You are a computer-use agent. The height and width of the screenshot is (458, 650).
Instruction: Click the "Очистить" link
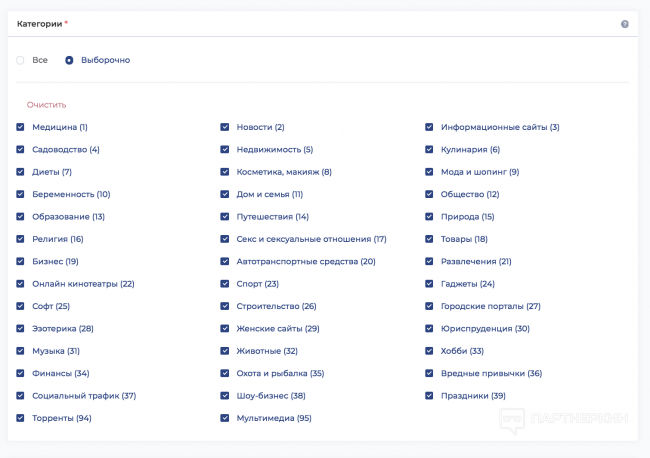coord(47,105)
